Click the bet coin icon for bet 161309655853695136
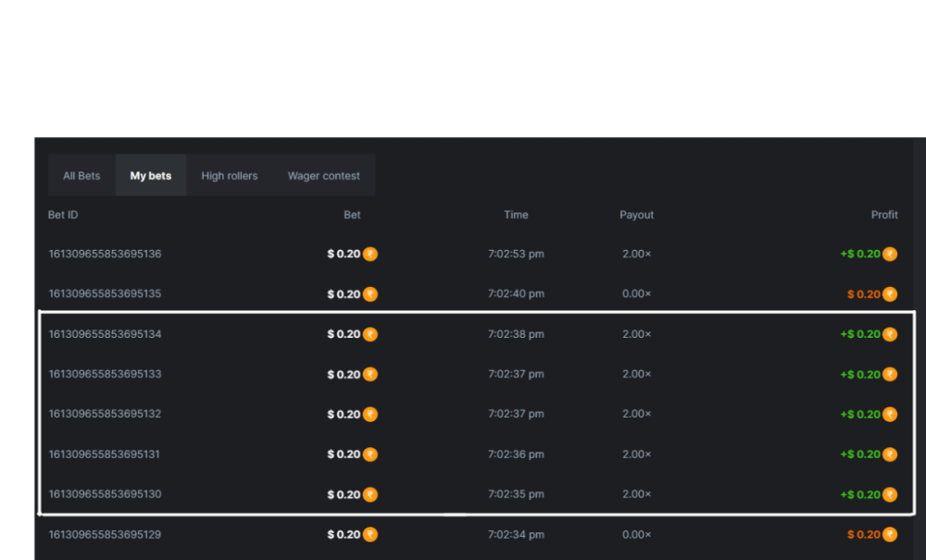Screen dimensions: 926x560 click(370, 255)
